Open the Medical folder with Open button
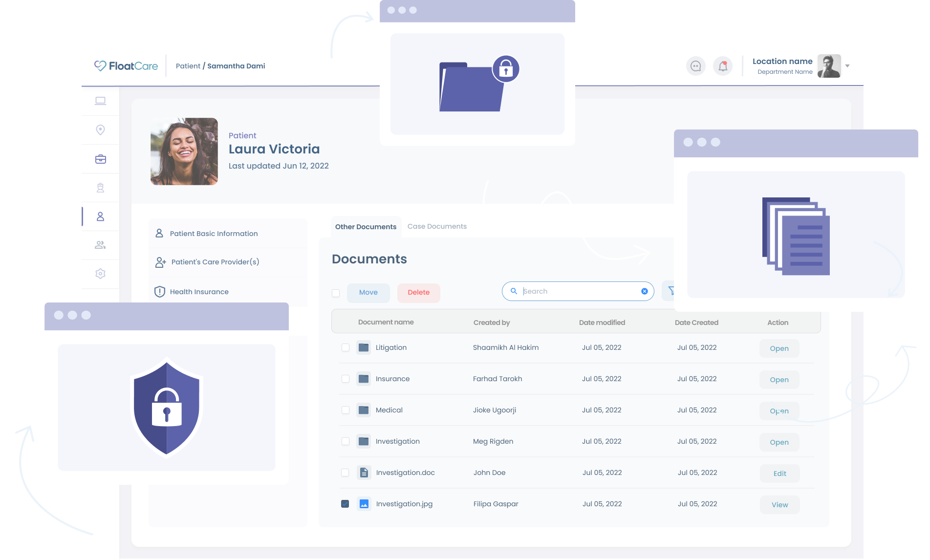930x560 pixels. (779, 411)
